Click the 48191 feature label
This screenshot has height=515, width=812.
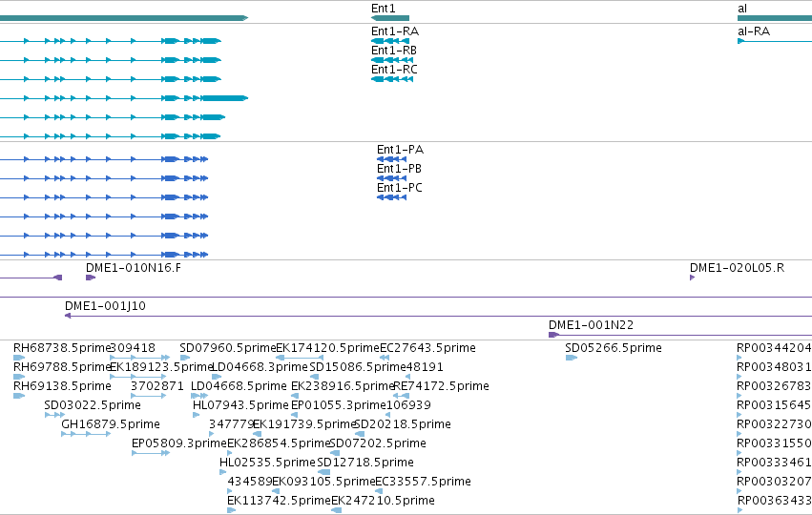(424, 367)
